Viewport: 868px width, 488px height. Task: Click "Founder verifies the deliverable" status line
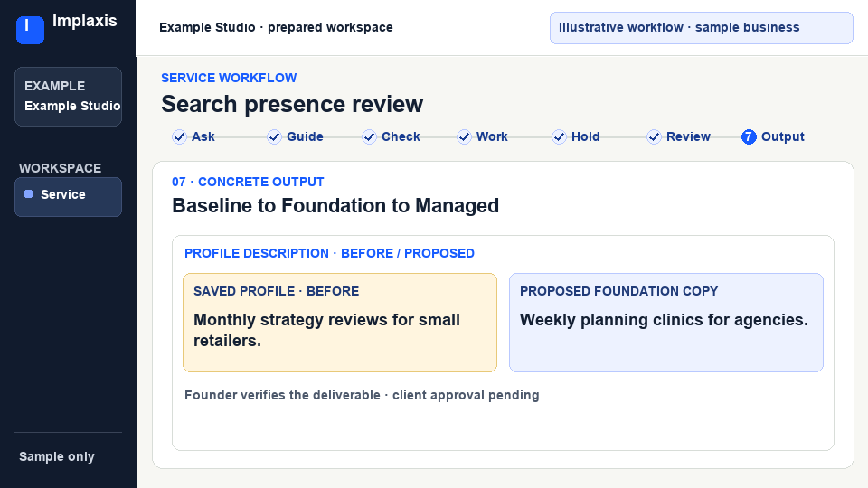(x=362, y=395)
